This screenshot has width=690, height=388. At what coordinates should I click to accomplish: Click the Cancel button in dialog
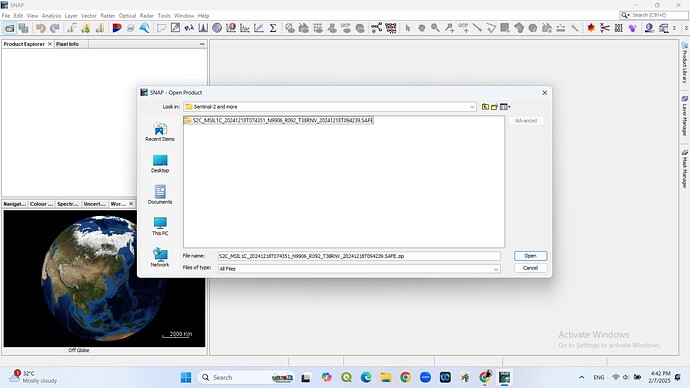tap(530, 268)
